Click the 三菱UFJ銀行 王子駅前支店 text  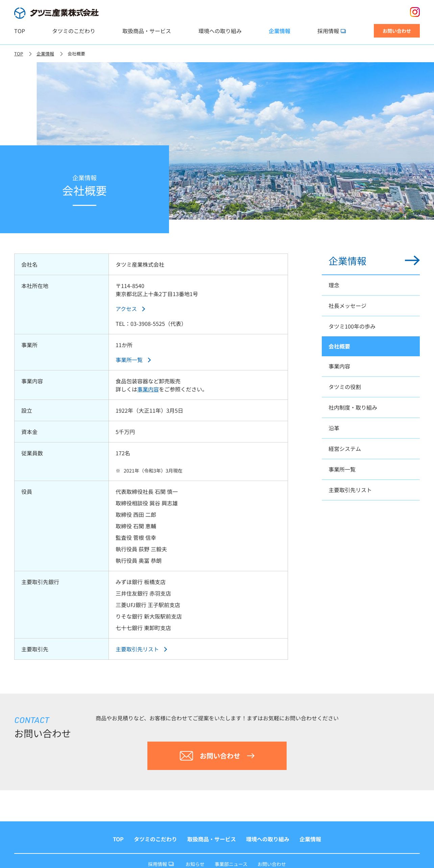coord(148,605)
